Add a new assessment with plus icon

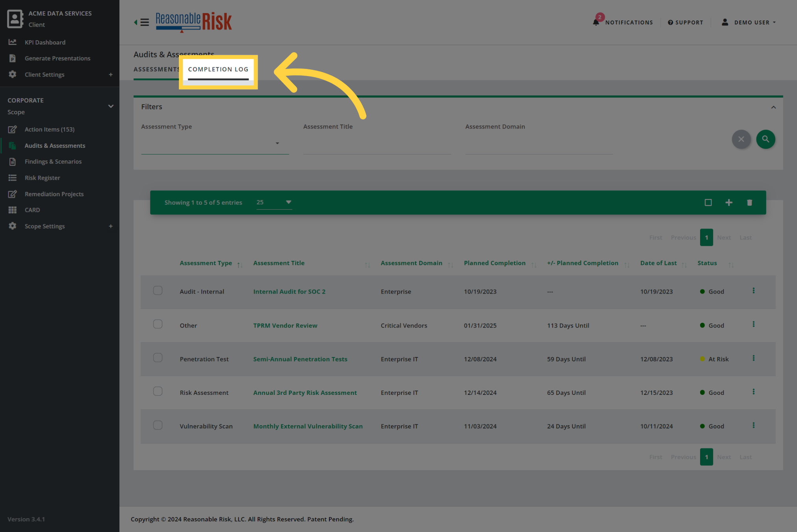(729, 203)
